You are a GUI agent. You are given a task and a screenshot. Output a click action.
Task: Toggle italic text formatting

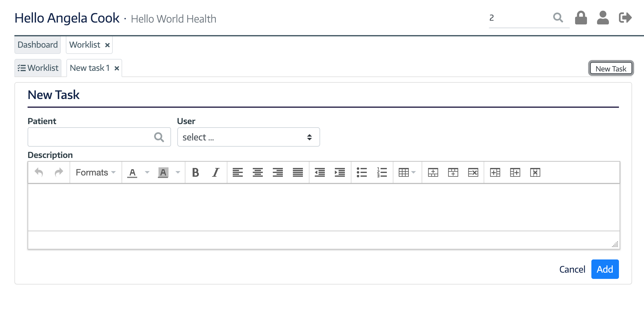pos(216,172)
